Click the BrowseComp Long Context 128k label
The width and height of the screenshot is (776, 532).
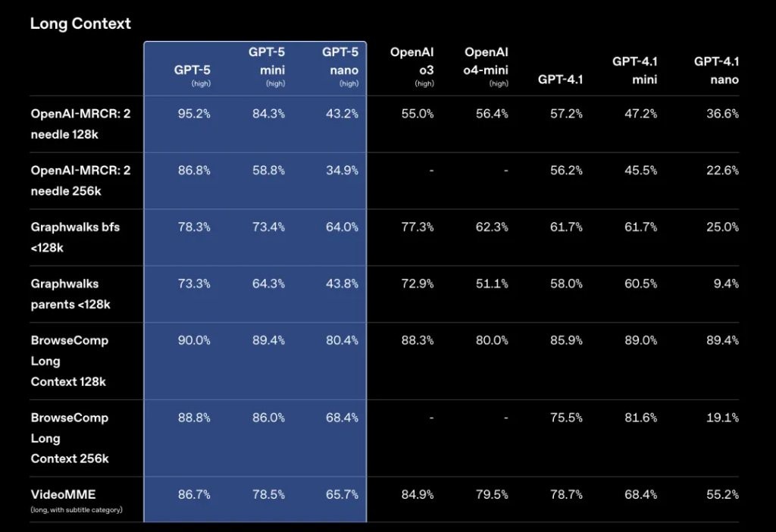point(70,361)
